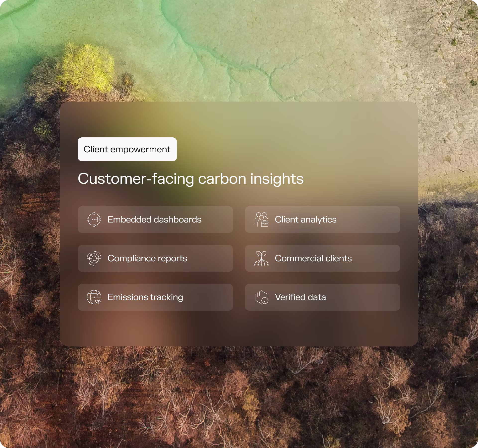Go to the Verified data text label
Screen dimensions: 478x448
click(300, 297)
